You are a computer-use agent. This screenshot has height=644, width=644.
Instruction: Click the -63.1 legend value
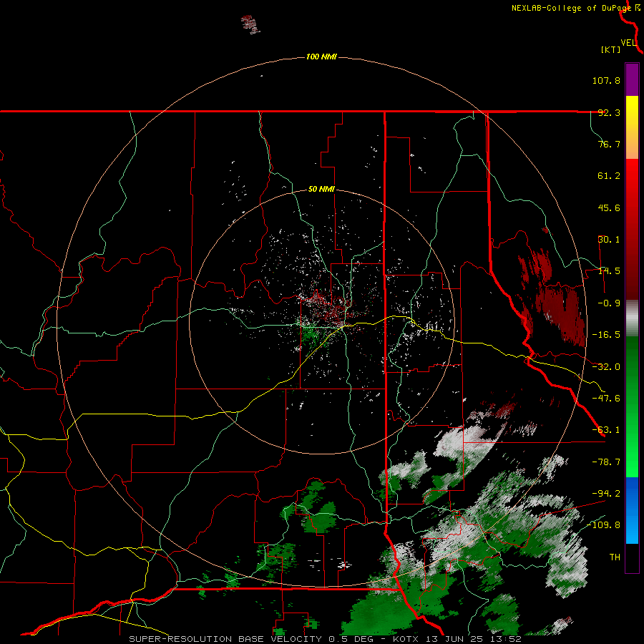pos(606,430)
